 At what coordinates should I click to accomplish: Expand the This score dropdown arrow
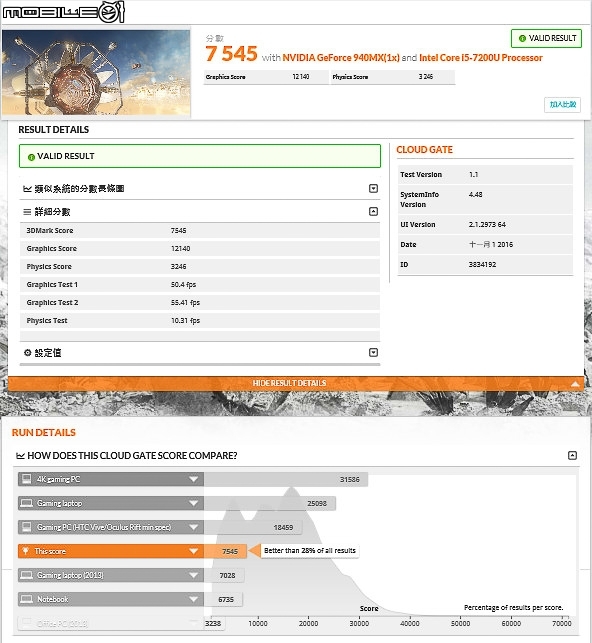[194, 552]
